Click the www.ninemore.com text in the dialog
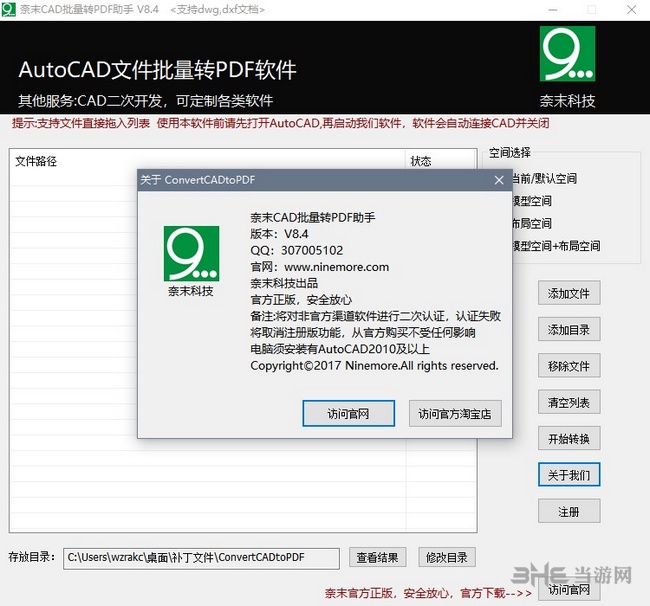 coord(336,267)
